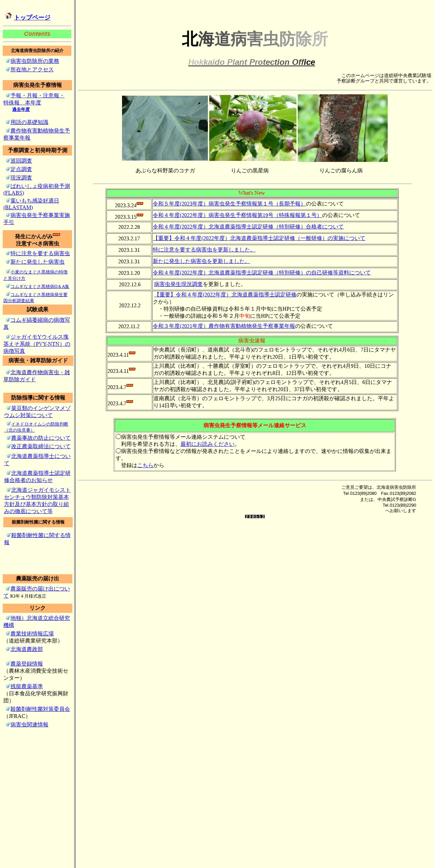Go to 所在地とアクセス page
The image size is (434, 868).
point(32,70)
